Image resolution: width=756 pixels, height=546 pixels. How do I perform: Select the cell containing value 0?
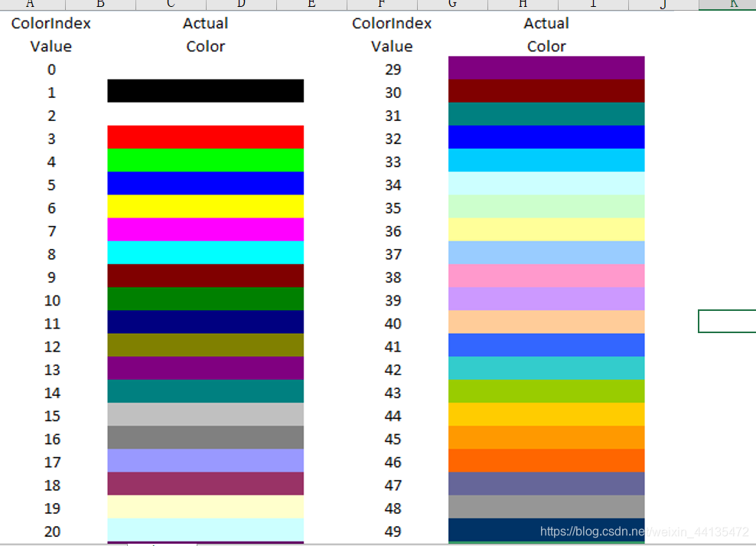click(x=51, y=70)
